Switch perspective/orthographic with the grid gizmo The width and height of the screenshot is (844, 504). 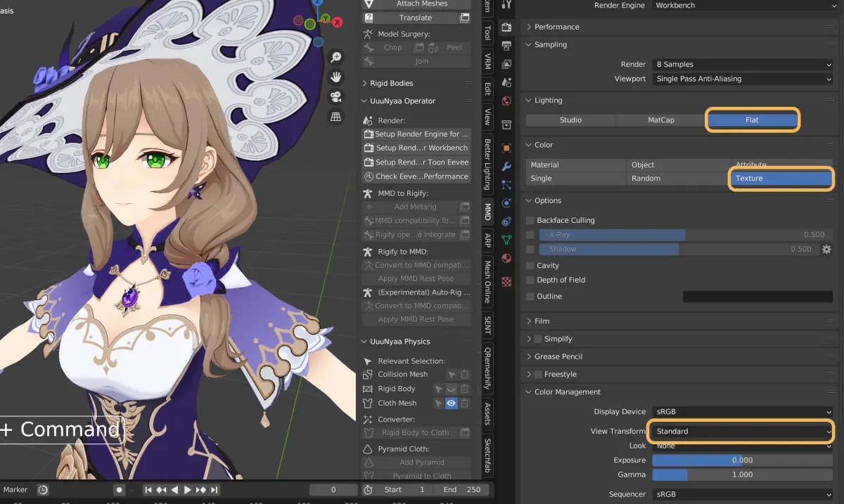[x=336, y=116]
